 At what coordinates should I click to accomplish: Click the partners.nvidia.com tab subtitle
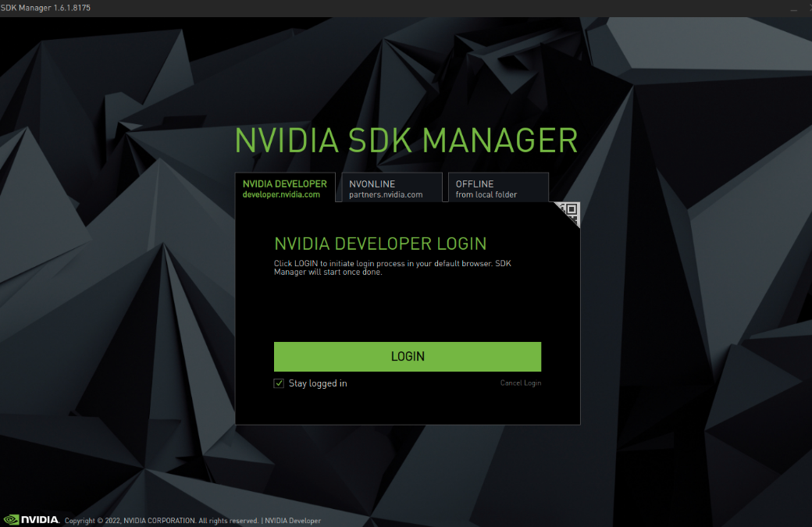[386, 194]
